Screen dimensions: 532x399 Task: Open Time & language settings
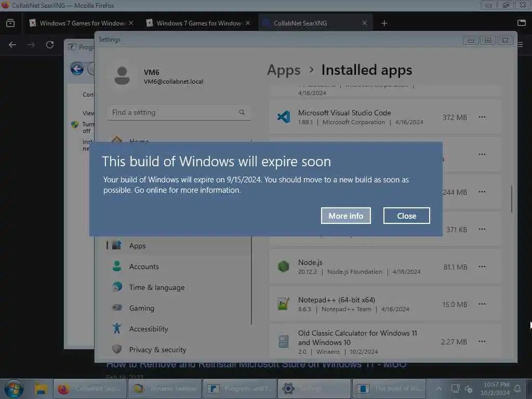click(x=179, y=287)
